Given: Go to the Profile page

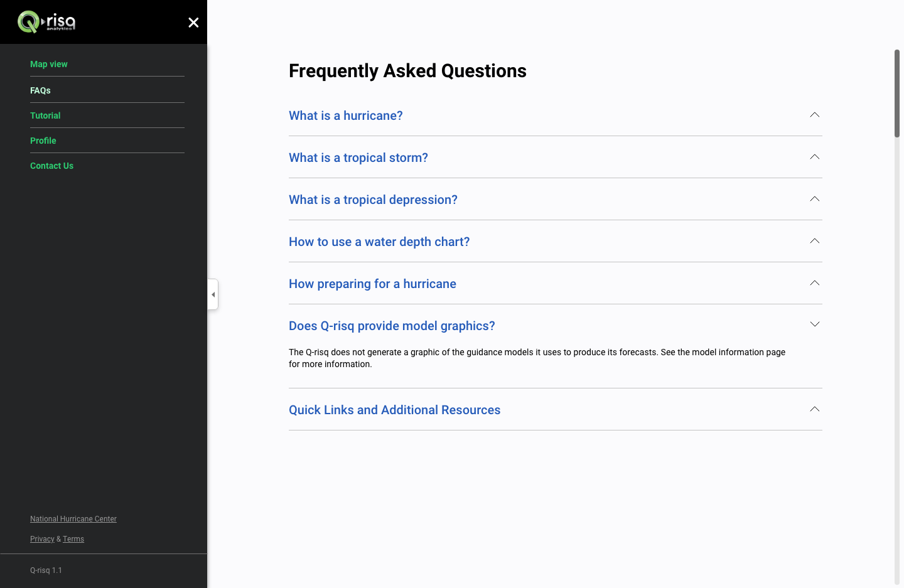Looking at the screenshot, I should click(43, 141).
